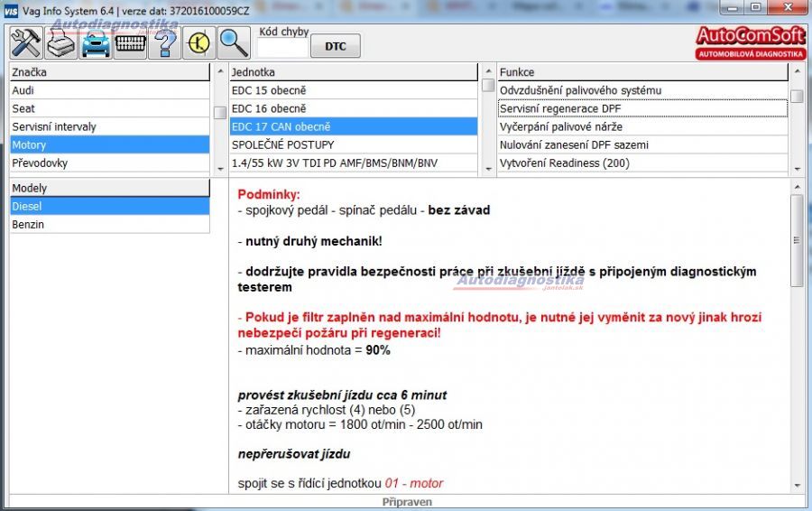The image size is (812, 511).
Task: Open help via question mark icon
Action: tap(165, 43)
